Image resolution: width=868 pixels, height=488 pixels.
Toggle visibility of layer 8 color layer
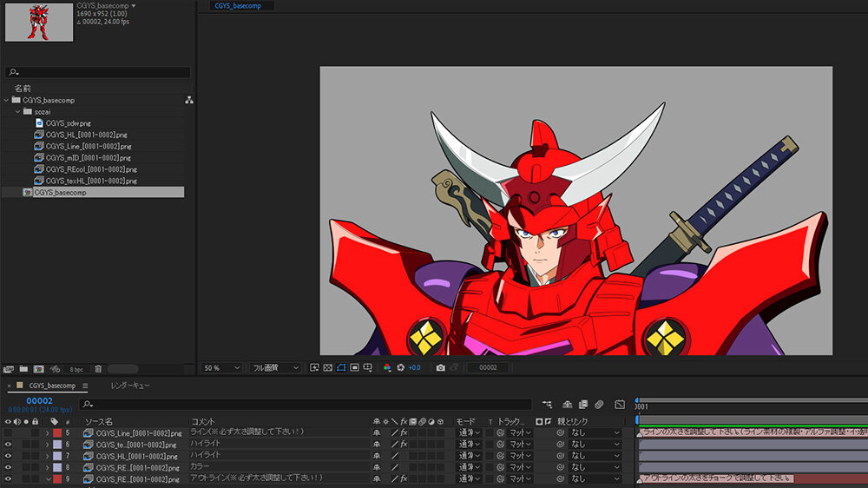point(9,467)
